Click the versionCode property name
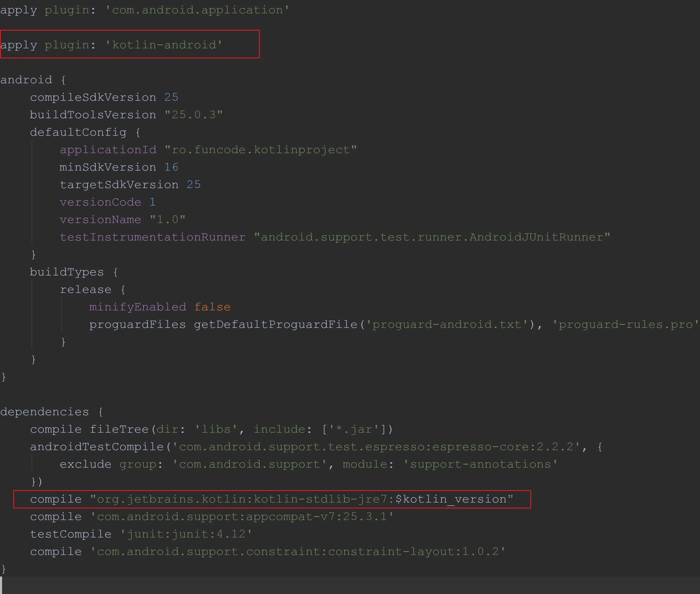 pos(100,202)
